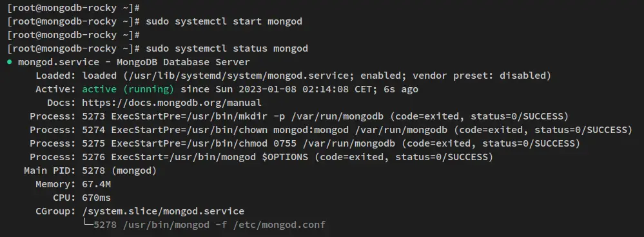Image resolution: width=644 pixels, height=237 pixels.
Task: Click the green status dot beside mongod.service
Action: [10, 63]
